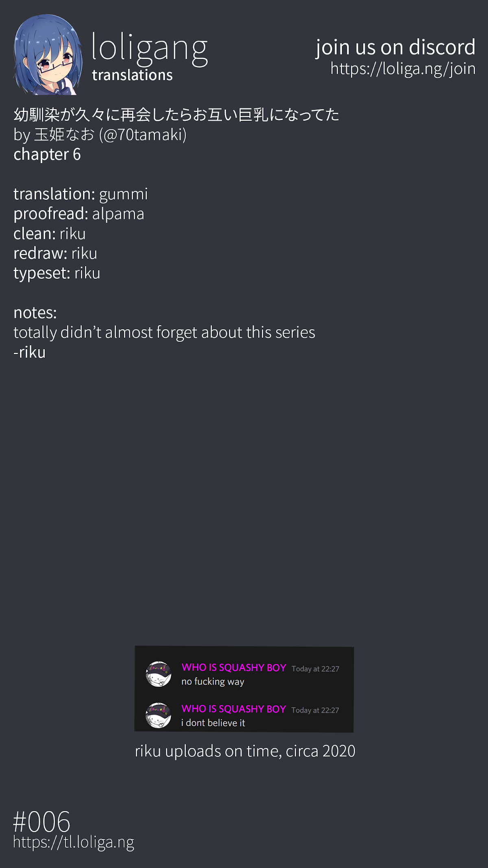Click the first 'Today at 22:27' timestamp
Viewport: 488px width, 868px height.
tap(315, 669)
